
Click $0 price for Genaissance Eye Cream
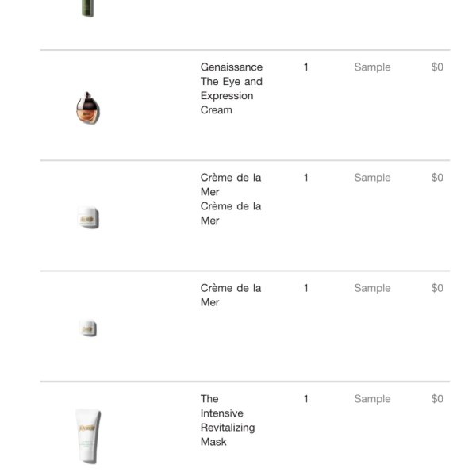pyautogui.click(x=437, y=67)
